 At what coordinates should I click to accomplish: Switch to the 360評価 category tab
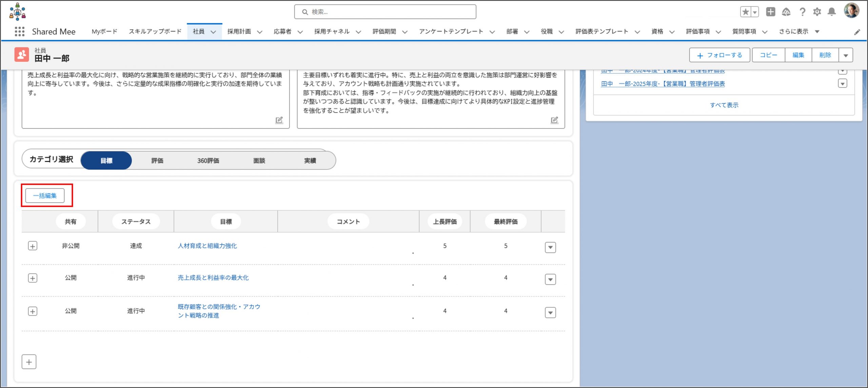pyautogui.click(x=208, y=160)
